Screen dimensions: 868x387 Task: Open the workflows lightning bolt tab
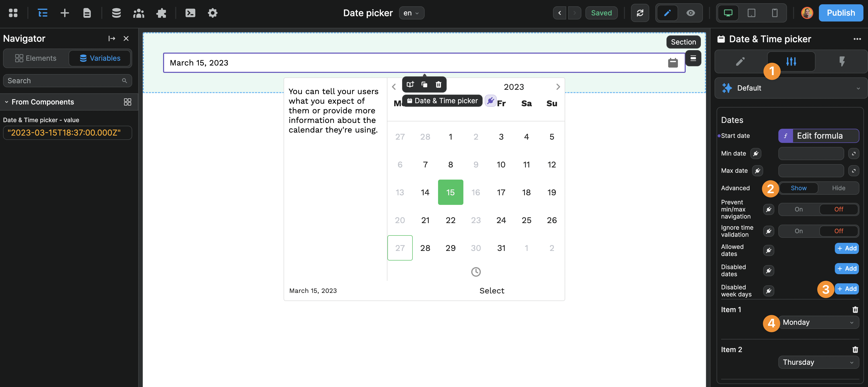click(841, 61)
